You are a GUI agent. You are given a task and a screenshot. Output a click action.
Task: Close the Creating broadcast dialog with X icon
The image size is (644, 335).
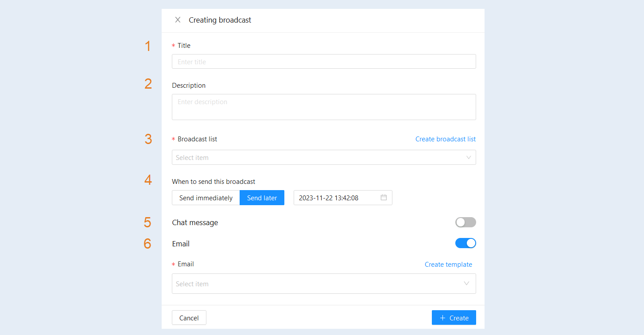[178, 20]
